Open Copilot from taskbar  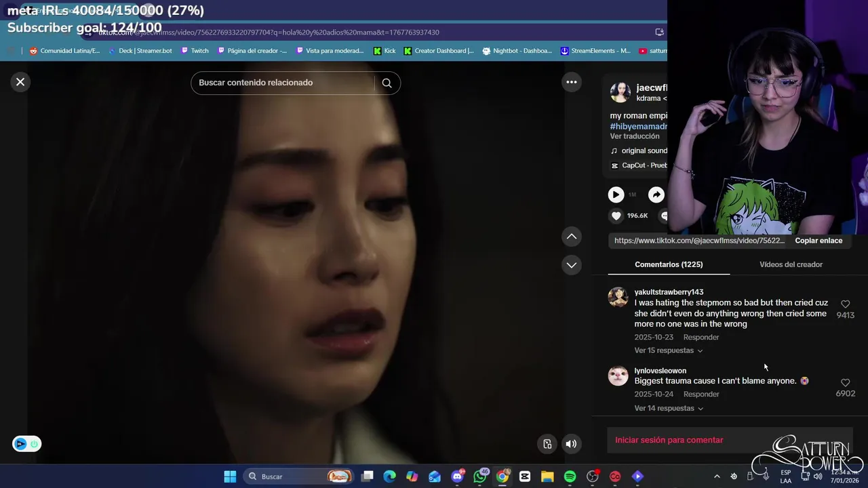coord(412,476)
